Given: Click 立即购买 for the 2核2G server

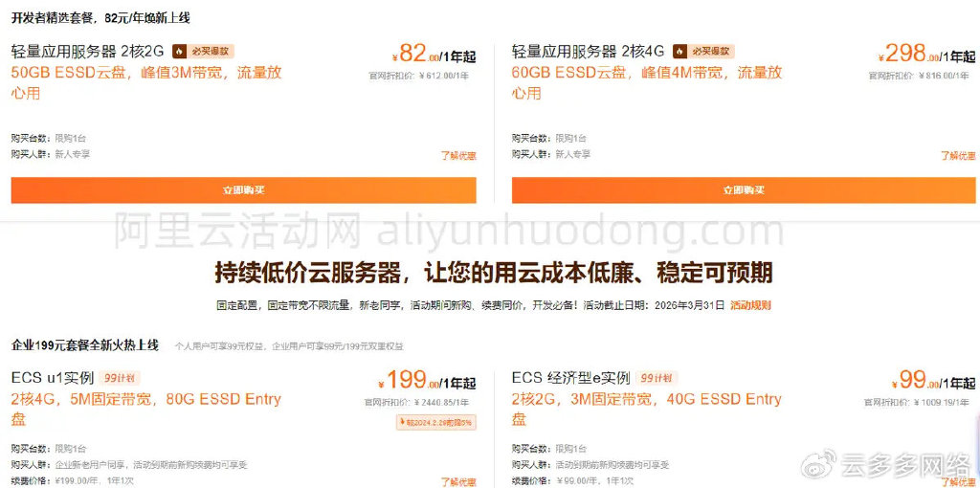Looking at the screenshot, I should [244, 190].
